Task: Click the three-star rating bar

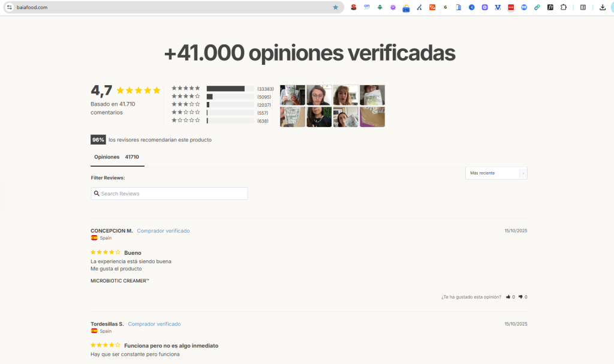Action: pyautogui.click(x=230, y=105)
